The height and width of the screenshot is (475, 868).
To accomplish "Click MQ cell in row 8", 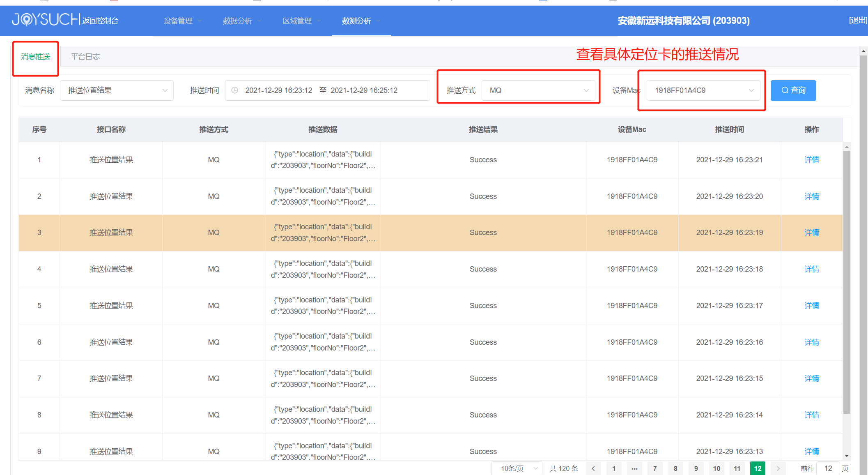I will pyautogui.click(x=214, y=415).
